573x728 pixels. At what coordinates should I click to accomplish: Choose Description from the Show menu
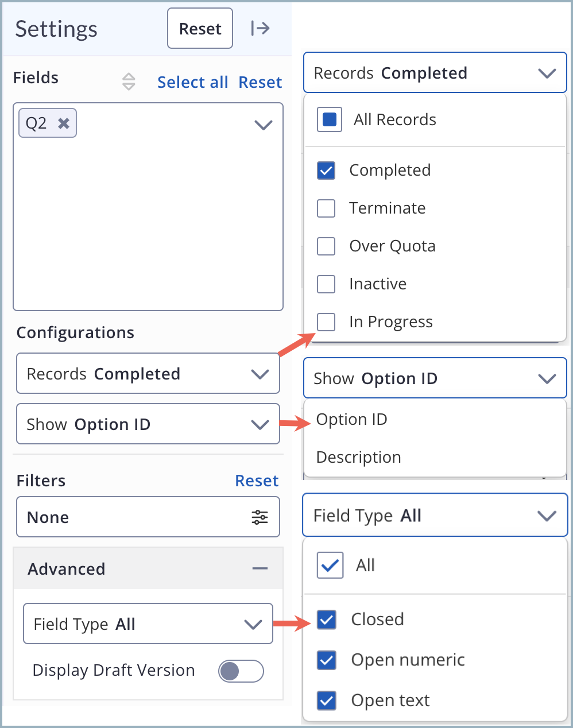click(x=359, y=458)
